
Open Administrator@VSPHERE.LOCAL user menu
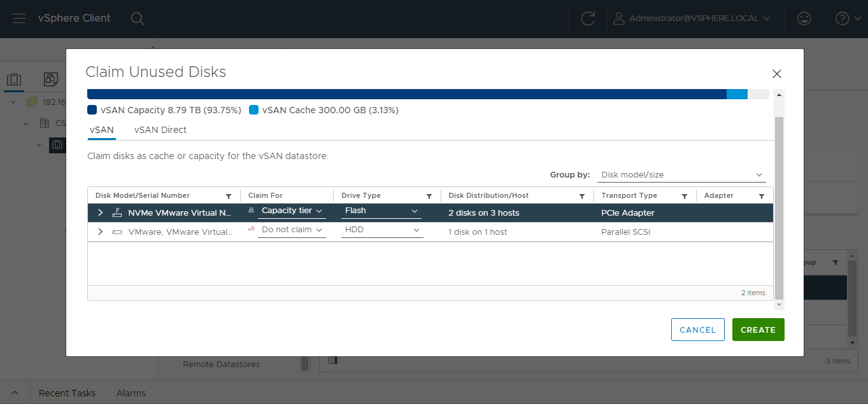[x=692, y=18]
